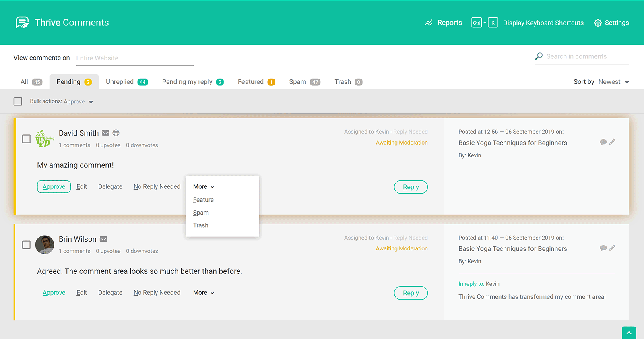This screenshot has width=644, height=339.
Task: Click David Smith's name
Action: click(x=79, y=133)
